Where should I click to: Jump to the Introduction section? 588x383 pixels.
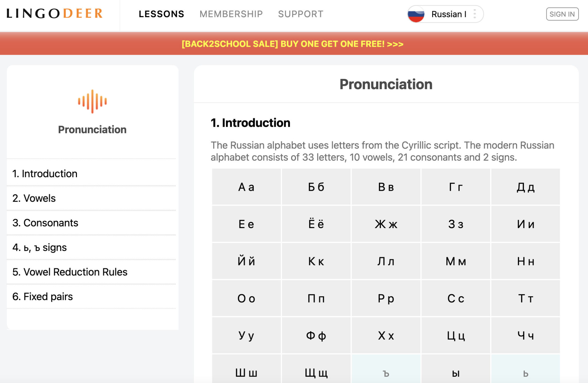[x=91, y=174]
